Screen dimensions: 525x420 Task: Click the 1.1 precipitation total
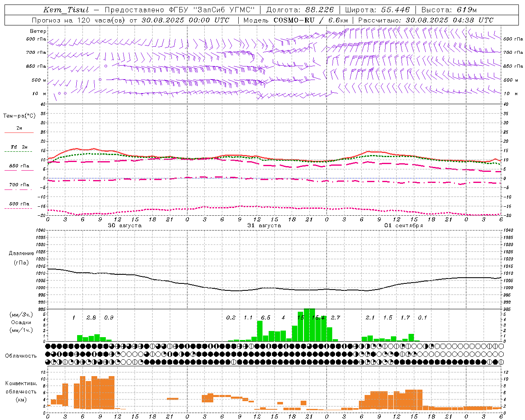click(x=248, y=318)
